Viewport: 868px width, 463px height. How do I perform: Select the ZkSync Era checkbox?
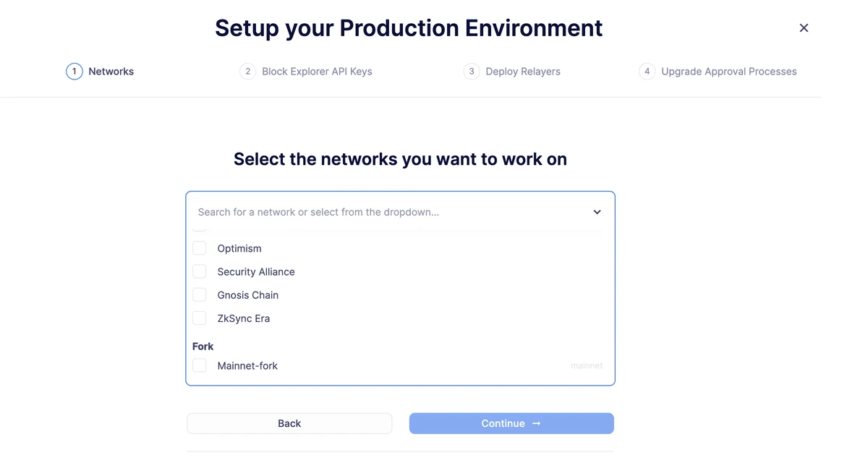[x=200, y=318]
